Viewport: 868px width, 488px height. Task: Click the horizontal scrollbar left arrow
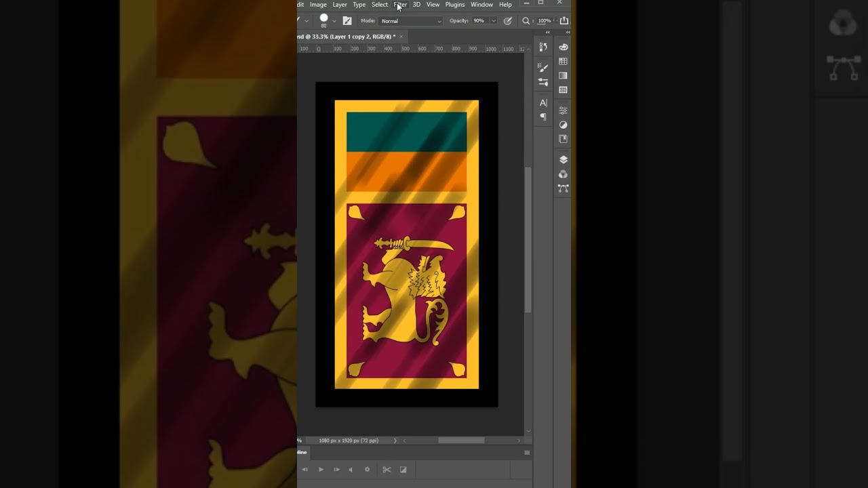click(x=405, y=441)
